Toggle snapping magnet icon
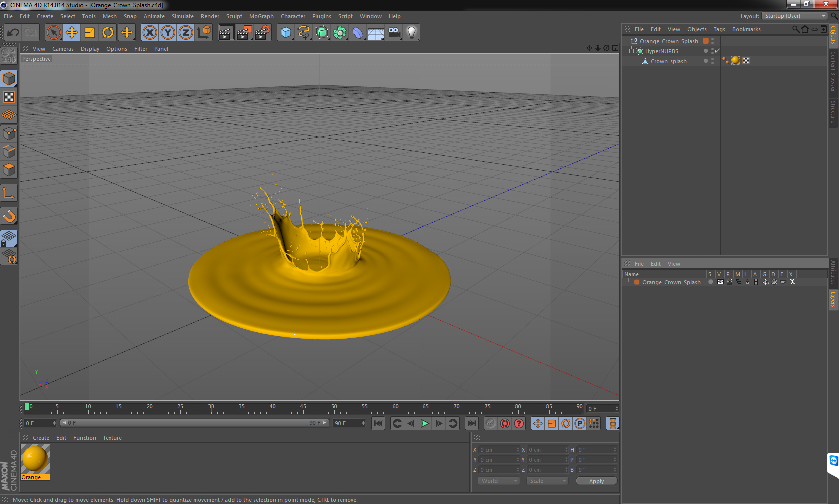Screen dimensions: 839x504 (9, 216)
